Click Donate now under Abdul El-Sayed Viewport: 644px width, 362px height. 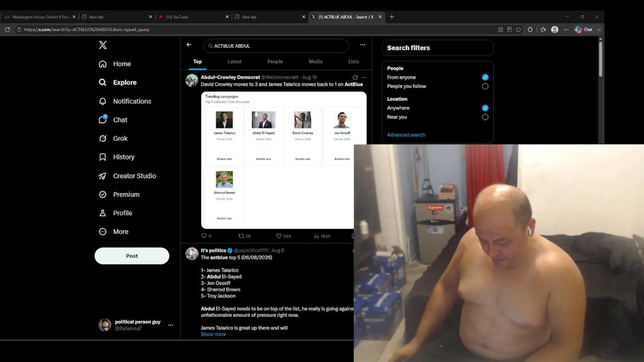pos(264,159)
